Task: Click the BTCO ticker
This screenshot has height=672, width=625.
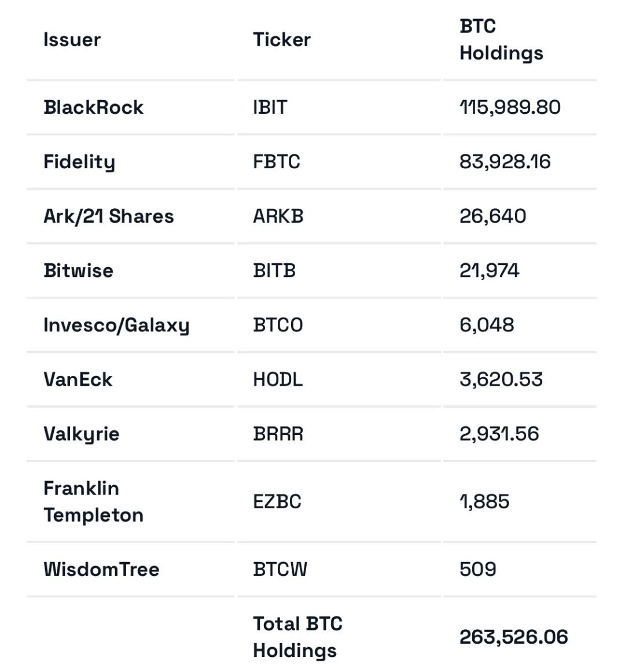Action: pos(278,325)
